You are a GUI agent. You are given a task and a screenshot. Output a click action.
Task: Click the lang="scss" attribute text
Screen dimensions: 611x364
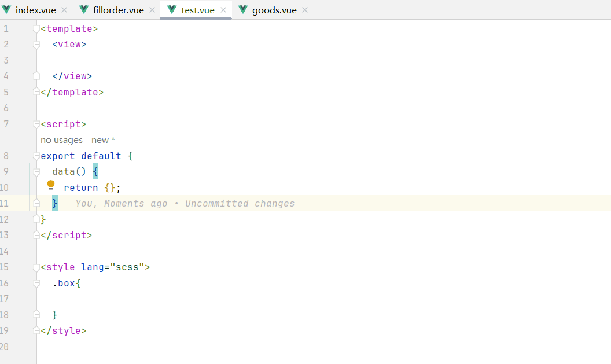[113, 267]
